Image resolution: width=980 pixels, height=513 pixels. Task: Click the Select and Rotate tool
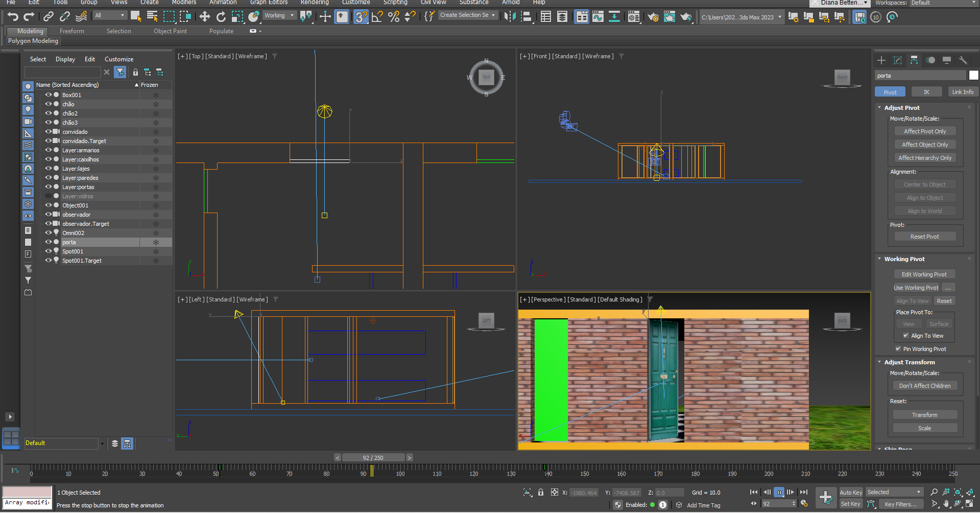221,17
